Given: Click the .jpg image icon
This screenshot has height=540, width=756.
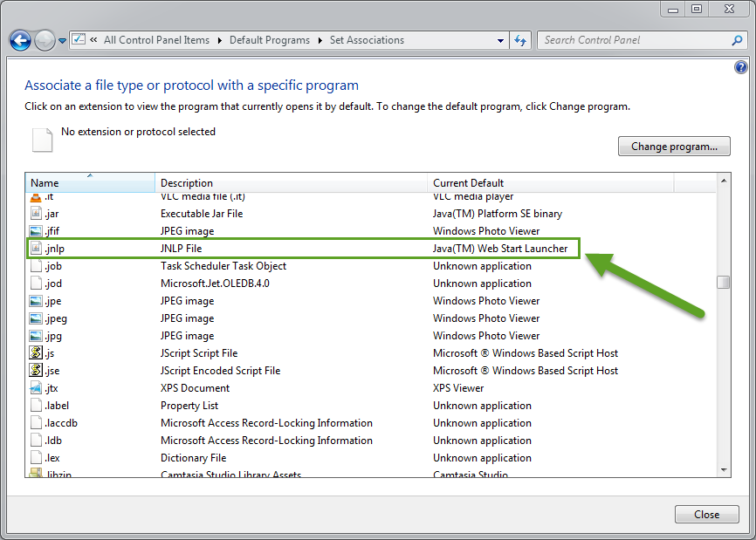Looking at the screenshot, I should click(36, 335).
